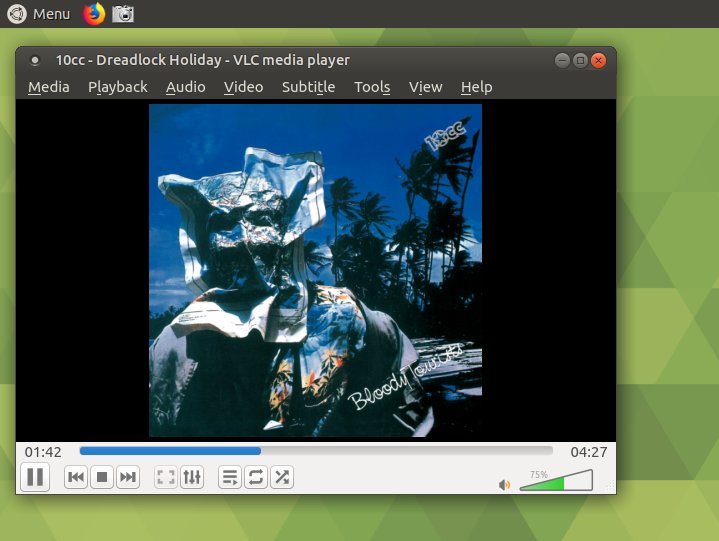This screenshot has width=719, height=541.
Task: Open the Subtitle menu
Action: point(309,87)
